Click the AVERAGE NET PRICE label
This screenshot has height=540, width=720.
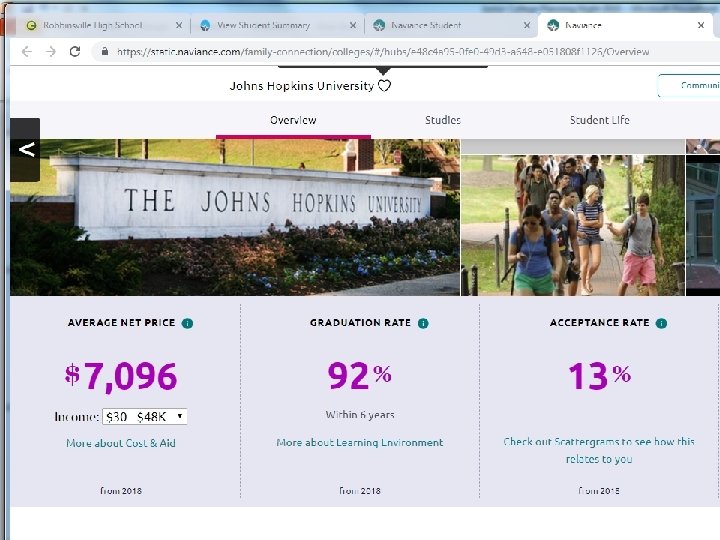(x=122, y=323)
